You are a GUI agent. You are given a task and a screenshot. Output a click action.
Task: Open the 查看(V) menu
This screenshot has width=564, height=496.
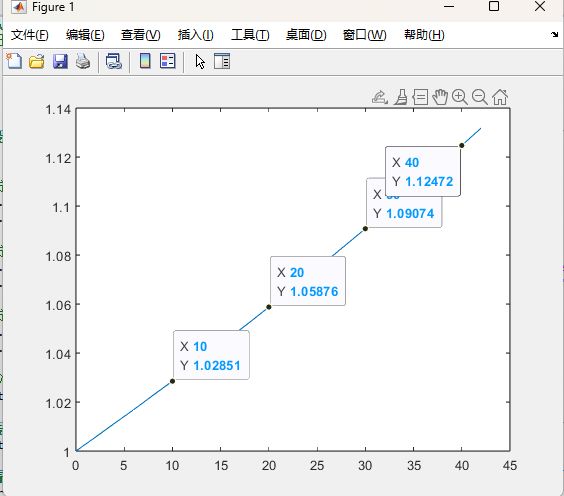click(x=141, y=35)
